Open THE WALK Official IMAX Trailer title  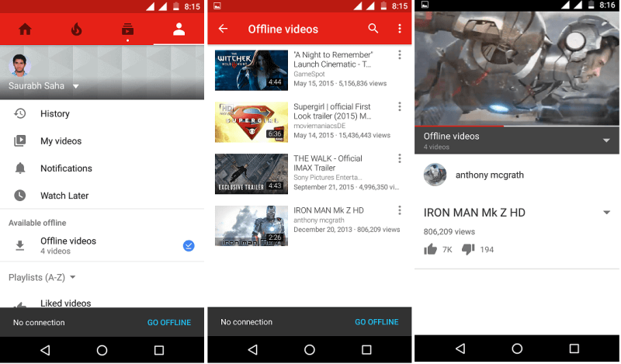point(328,163)
